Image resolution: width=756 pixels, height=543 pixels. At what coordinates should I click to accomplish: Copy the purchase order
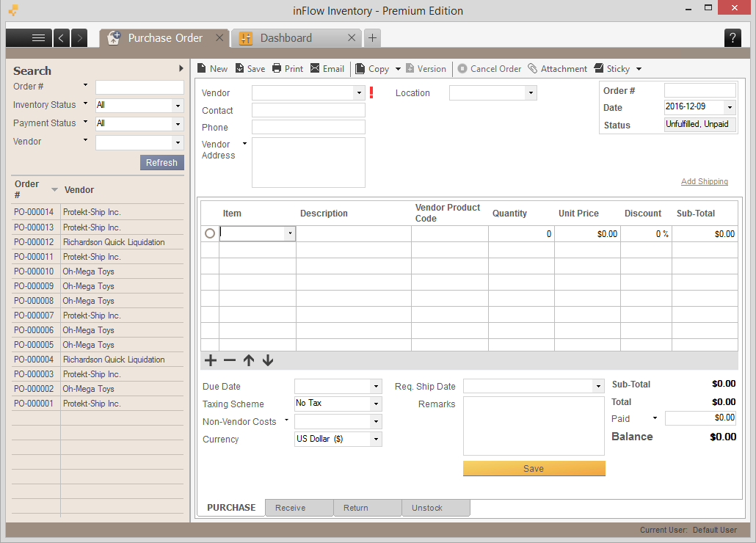(373, 69)
